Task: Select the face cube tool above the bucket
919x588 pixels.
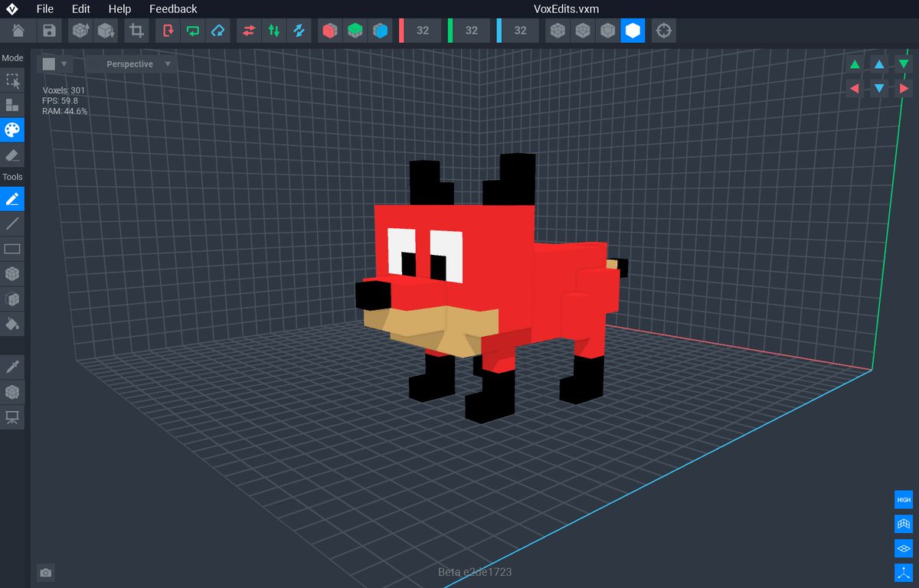Action: pyautogui.click(x=12, y=299)
